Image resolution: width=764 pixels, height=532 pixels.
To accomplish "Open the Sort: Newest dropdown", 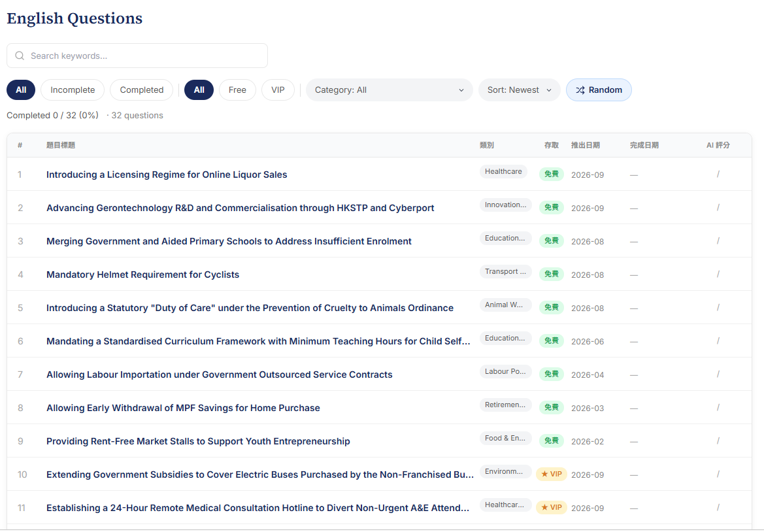I will click(520, 90).
